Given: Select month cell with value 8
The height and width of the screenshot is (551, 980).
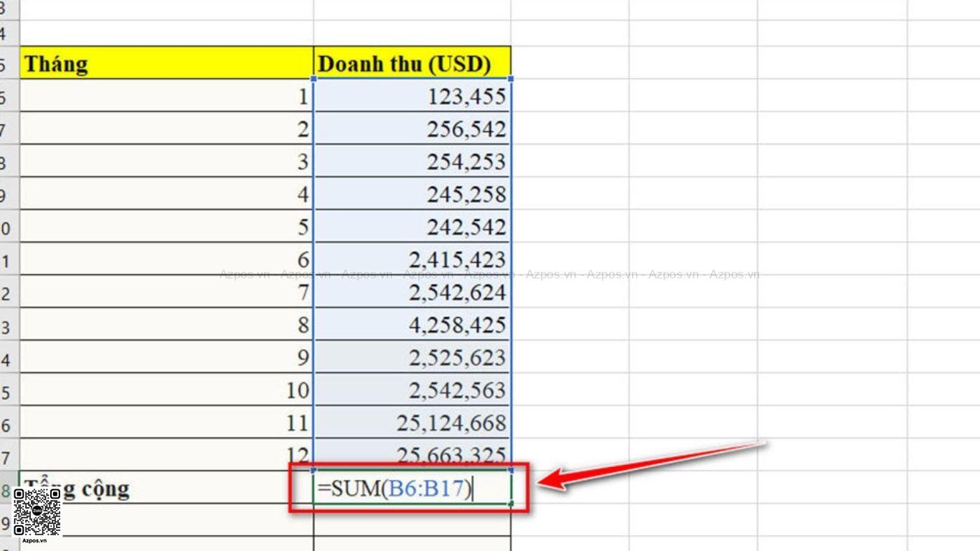Looking at the screenshot, I should click(x=166, y=324).
